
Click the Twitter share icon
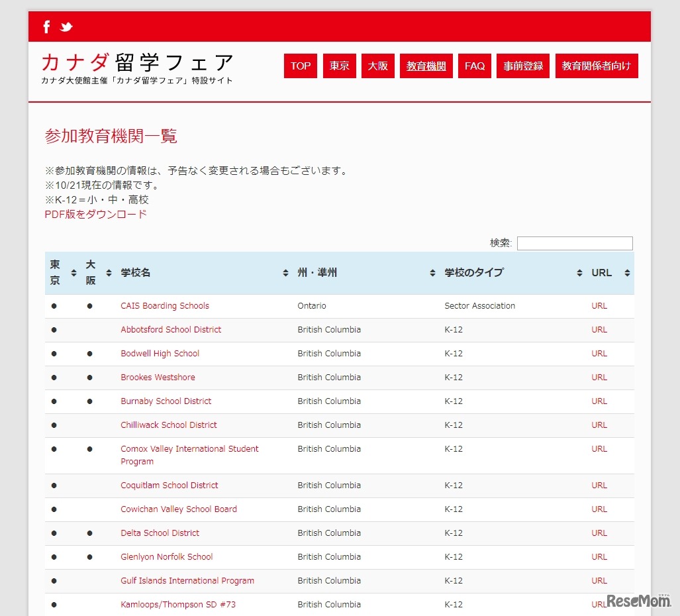[x=66, y=26]
